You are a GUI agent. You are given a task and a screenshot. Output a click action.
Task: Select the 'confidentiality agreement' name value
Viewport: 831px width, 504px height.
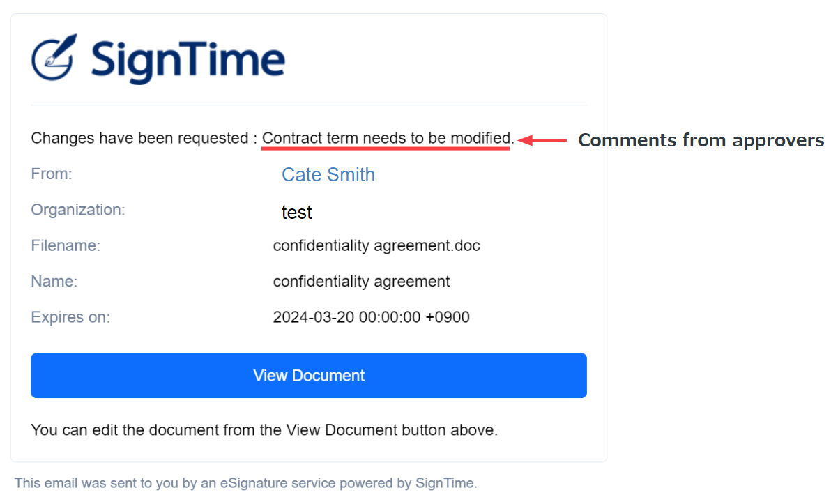point(361,282)
